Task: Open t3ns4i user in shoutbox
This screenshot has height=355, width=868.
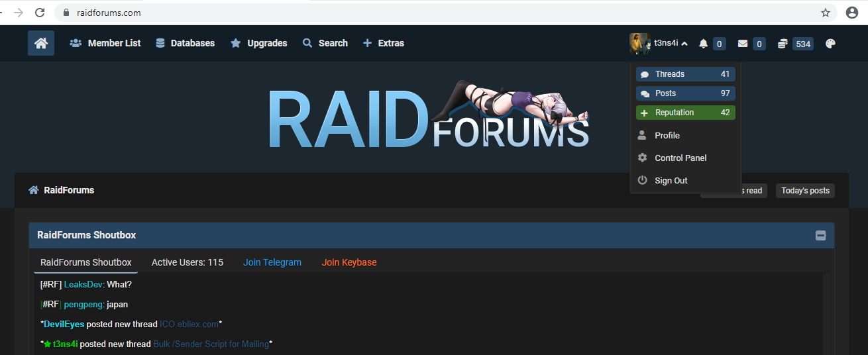Action: click(66, 344)
